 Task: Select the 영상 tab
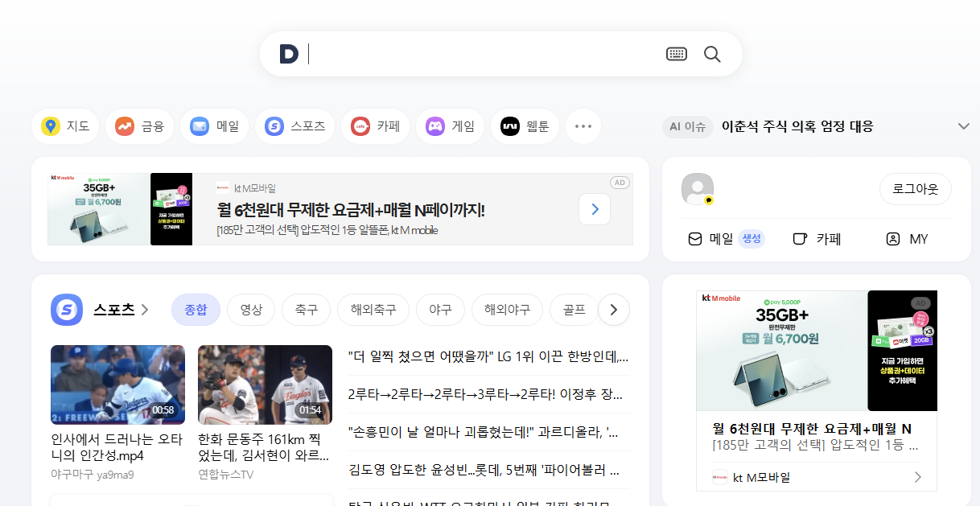(x=251, y=310)
